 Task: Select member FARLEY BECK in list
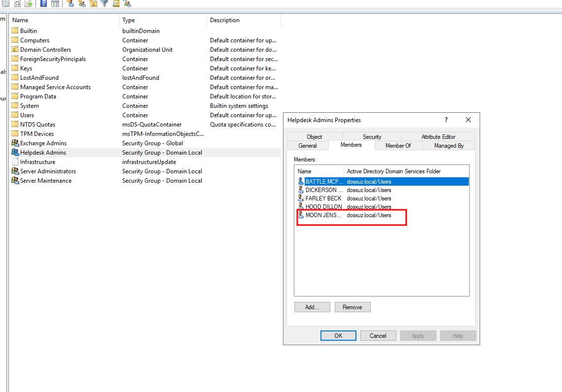coord(323,198)
